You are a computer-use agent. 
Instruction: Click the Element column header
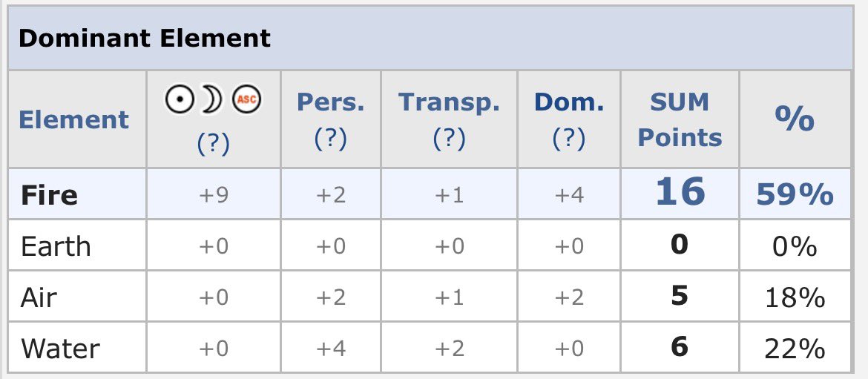73,119
